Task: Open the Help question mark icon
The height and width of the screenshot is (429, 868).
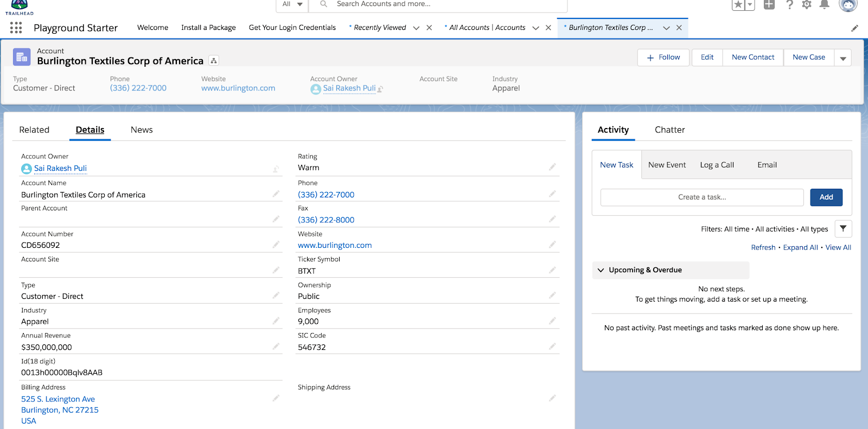Action: tap(789, 5)
